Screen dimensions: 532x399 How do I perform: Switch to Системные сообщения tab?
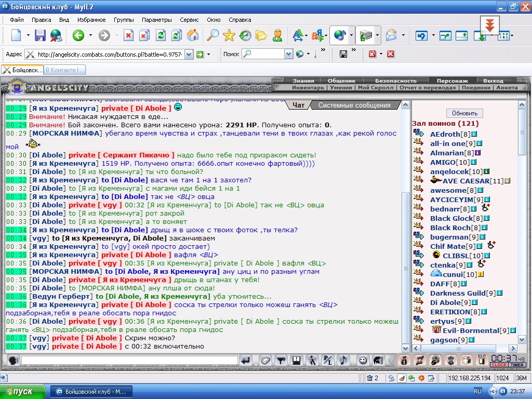pyautogui.click(x=354, y=105)
